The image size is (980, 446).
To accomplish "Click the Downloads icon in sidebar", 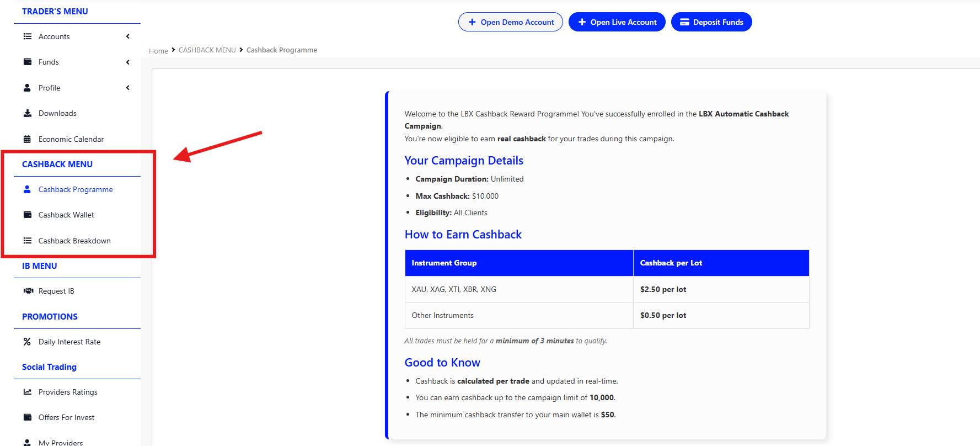I will tap(28, 113).
